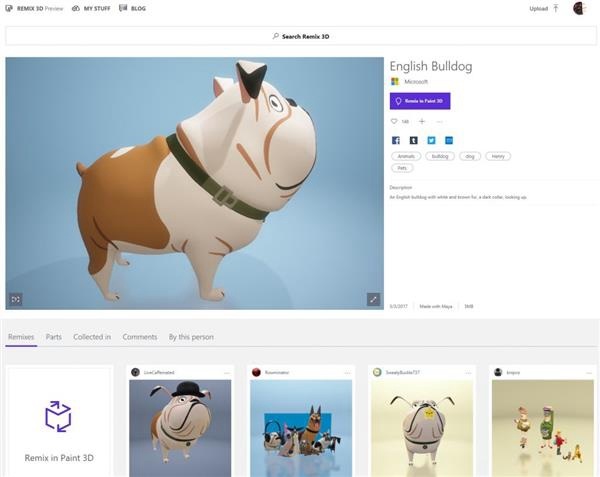
Task: Open the Blog page
Action: click(x=132, y=8)
